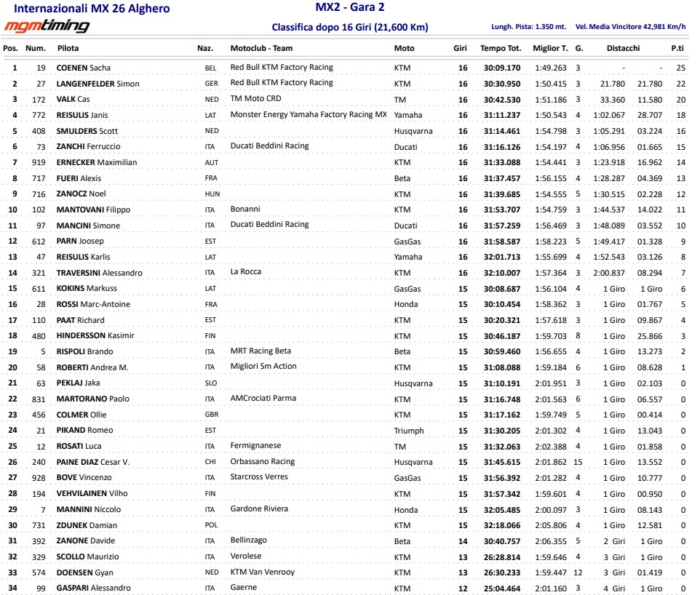
Task: Click the Internazionali MX 26 Alghero title
Action: pyautogui.click(x=92, y=9)
